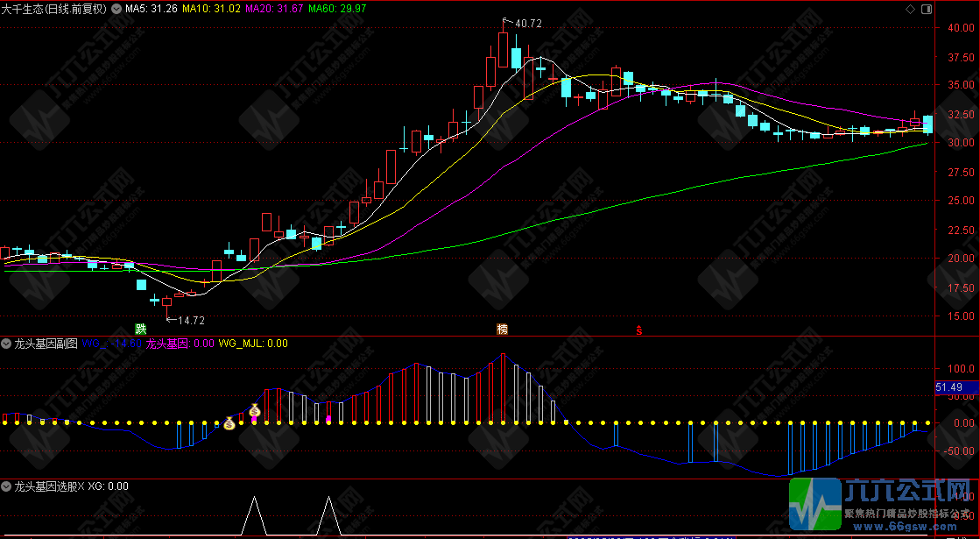Select the magenta MA20 indicator label
980x539 pixels.
pos(274,9)
